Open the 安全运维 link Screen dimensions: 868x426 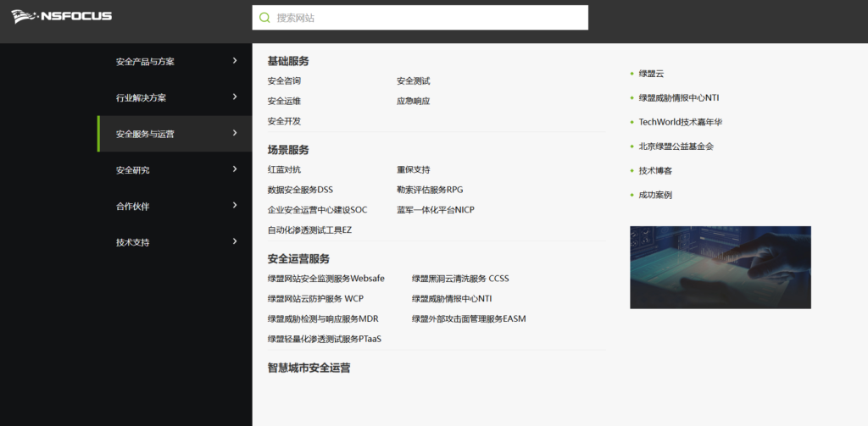tap(284, 101)
